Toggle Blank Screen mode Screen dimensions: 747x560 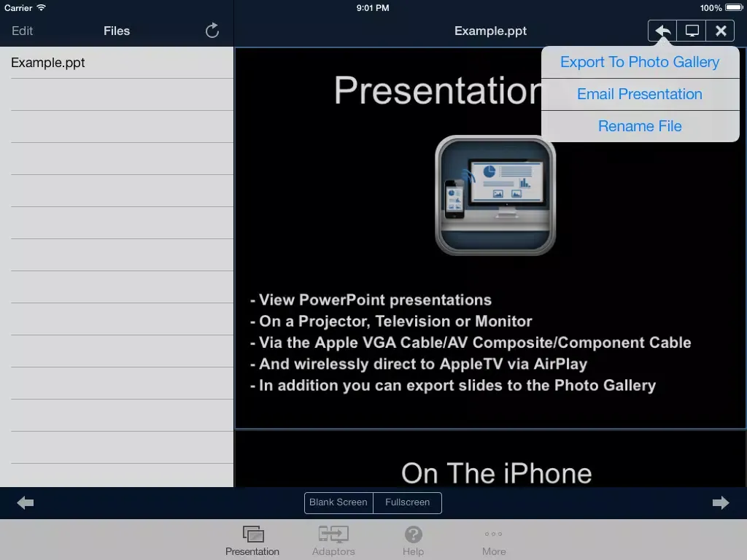[x=338, y=502]
